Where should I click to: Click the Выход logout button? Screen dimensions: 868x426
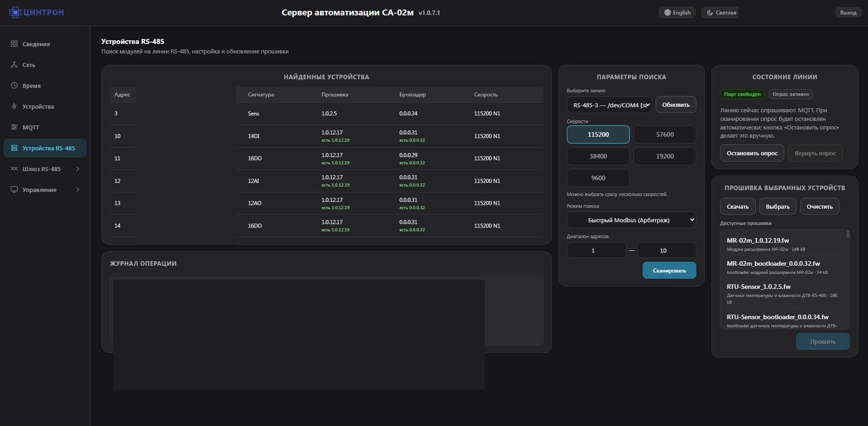pos(848,13)
